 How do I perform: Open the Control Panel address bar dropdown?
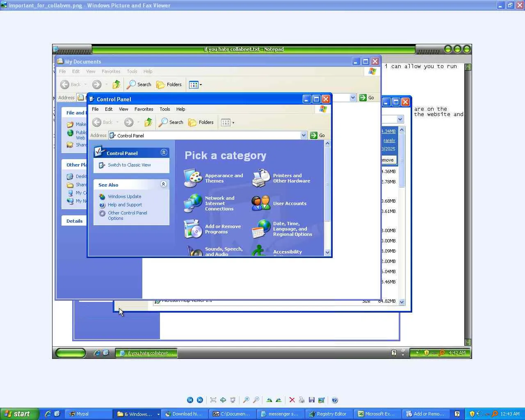(304, 135)
